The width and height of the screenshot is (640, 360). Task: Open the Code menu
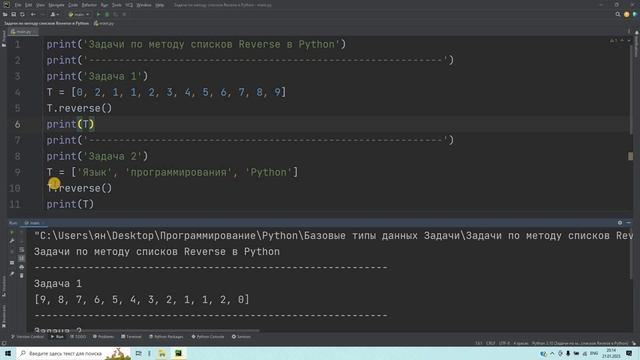click(73, 5)
